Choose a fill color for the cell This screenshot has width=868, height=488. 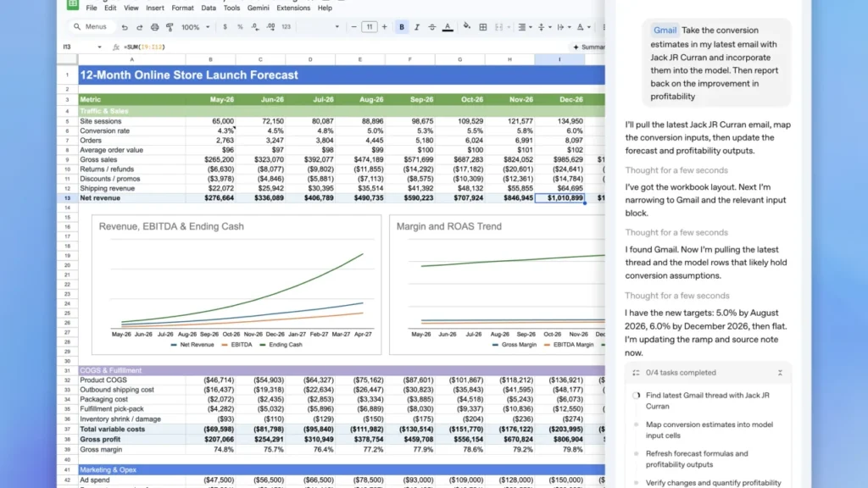(466, 27)
